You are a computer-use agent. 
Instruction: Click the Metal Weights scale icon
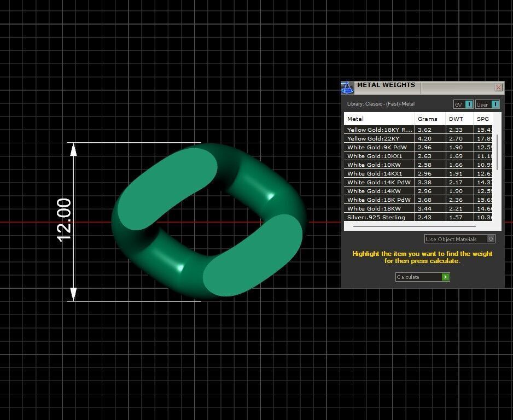(x=347, y=87)
